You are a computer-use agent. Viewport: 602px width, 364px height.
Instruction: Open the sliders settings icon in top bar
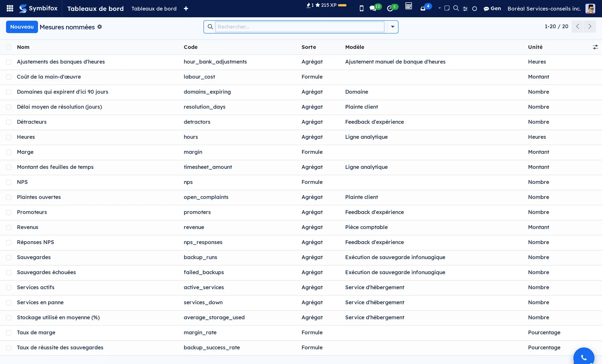(465, 9)
